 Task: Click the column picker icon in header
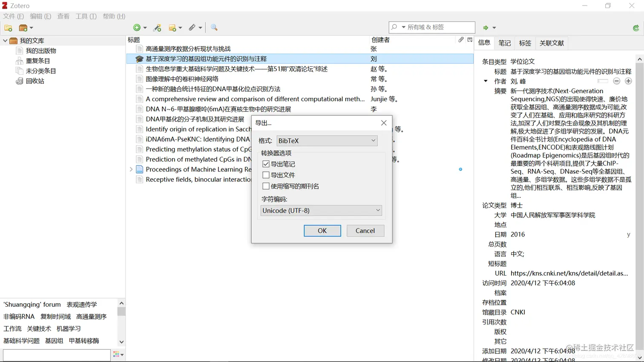[x=470, y=40]
